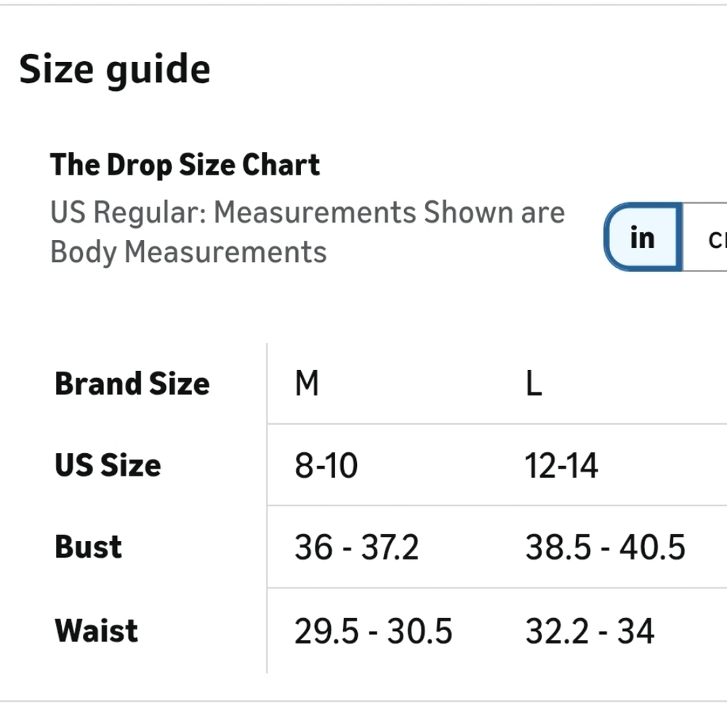The image size is (727, 728).
Task: Select the 36 - 37.2 bust measurement
Action: (356, 547)
